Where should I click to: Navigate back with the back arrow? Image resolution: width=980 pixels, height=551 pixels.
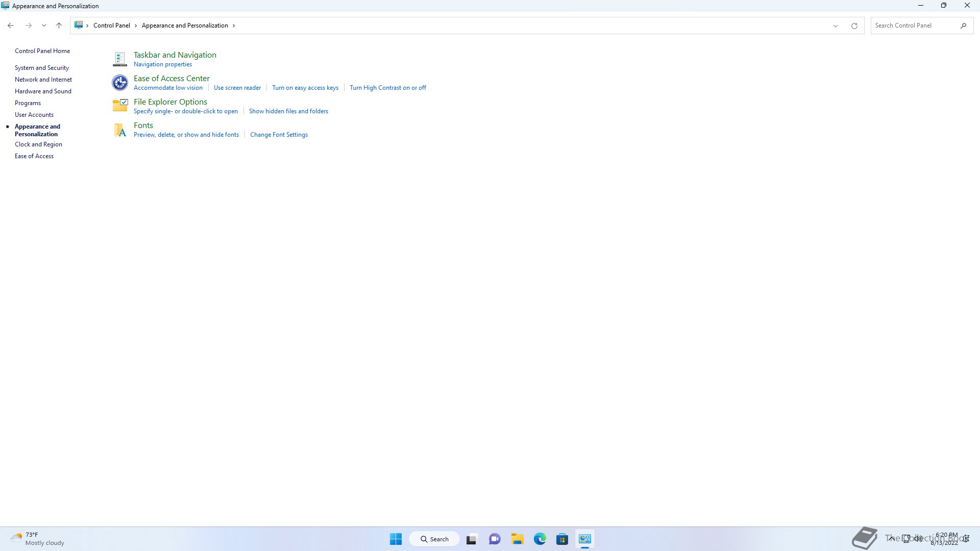pos(11,26)
